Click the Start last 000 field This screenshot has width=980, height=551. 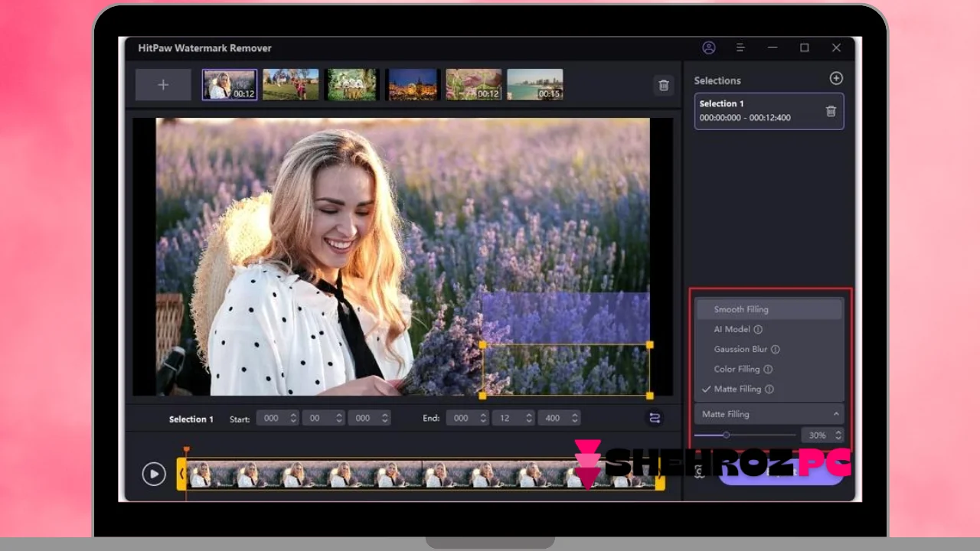[363, 418]
